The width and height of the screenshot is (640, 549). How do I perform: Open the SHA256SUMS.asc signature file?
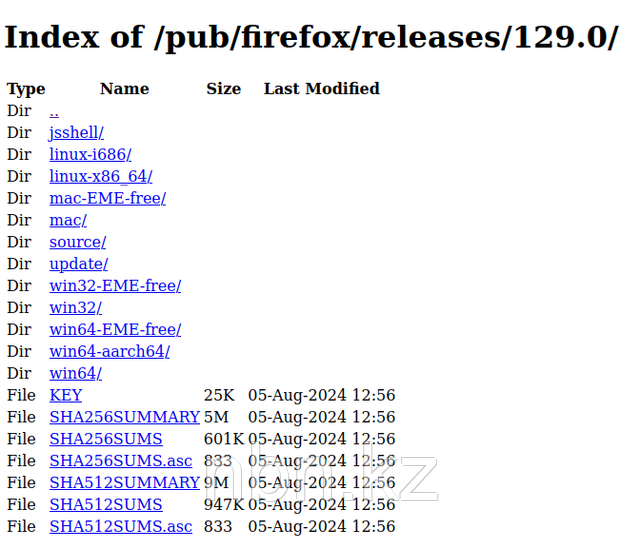[121, 461]
